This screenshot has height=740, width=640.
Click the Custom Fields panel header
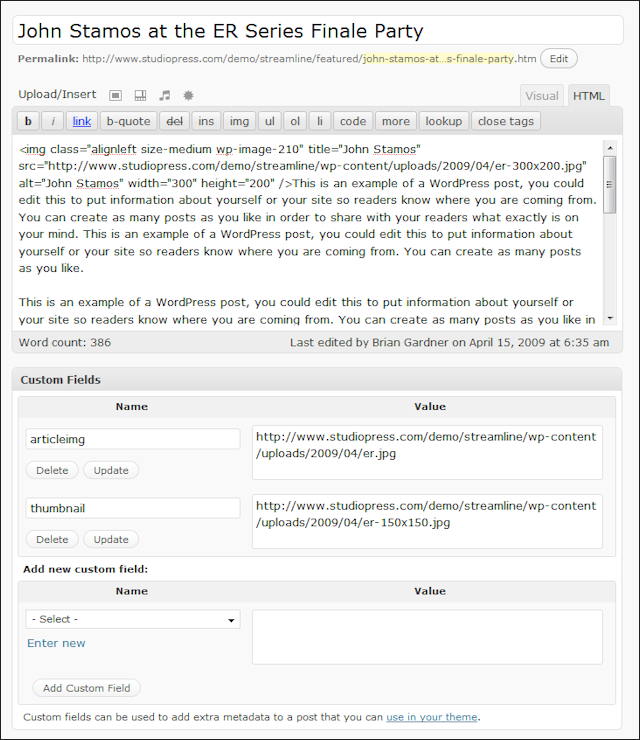317,380
